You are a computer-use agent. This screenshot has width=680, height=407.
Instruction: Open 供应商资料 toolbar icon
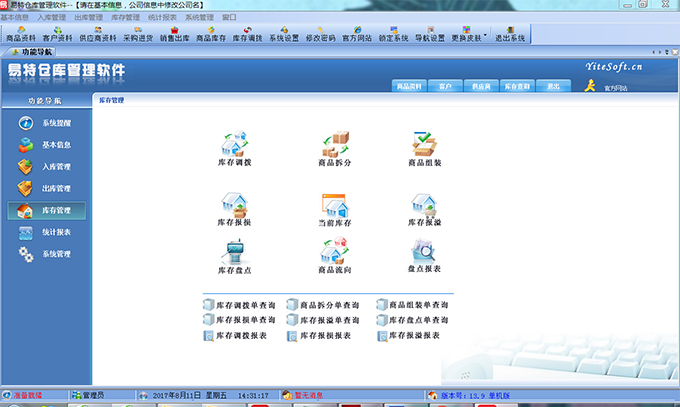(98, 34)
